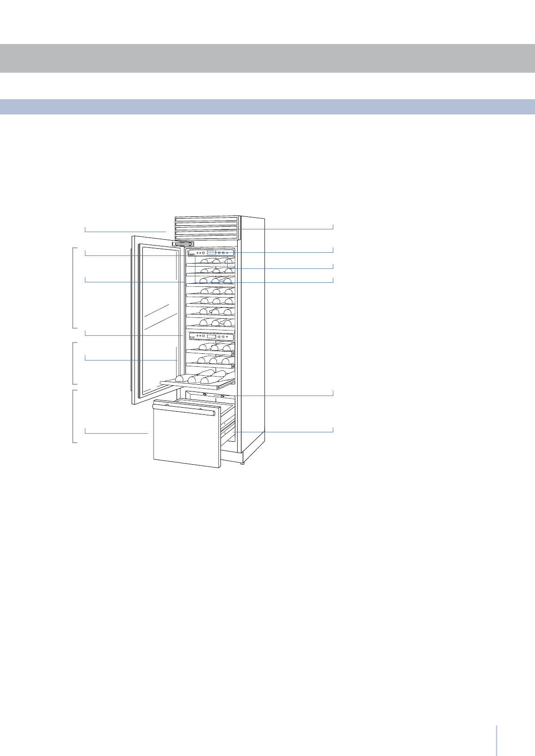This screenshot has height=756, width=535.
Task: Click the lowest left-side zone bracket
Action: click(73, 416)
